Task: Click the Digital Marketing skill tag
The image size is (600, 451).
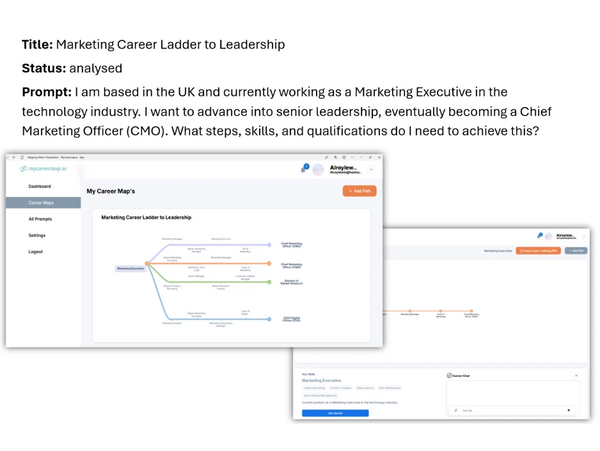Action: (314, 388)
